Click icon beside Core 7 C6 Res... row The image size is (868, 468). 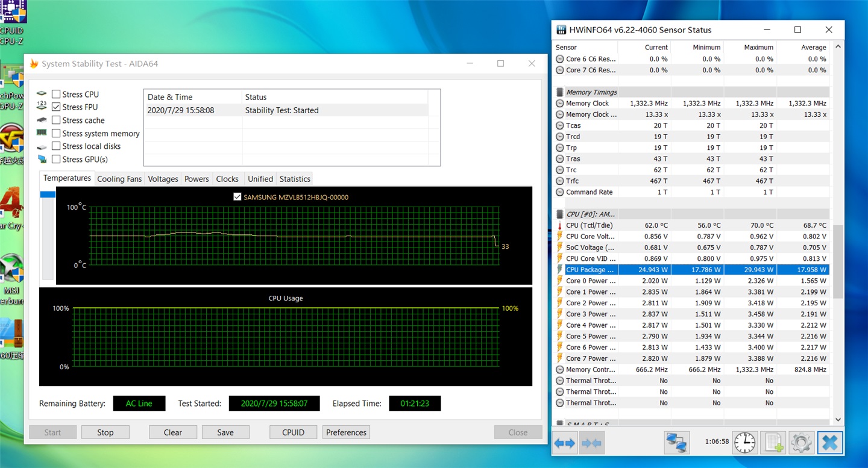coord(560,70)
